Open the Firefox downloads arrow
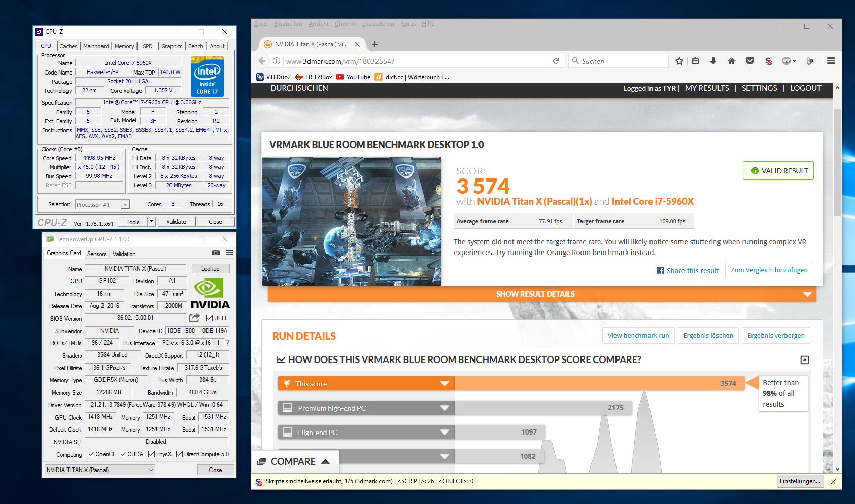The height and width of the screenshot is (504, 855). tap(713, 61)
